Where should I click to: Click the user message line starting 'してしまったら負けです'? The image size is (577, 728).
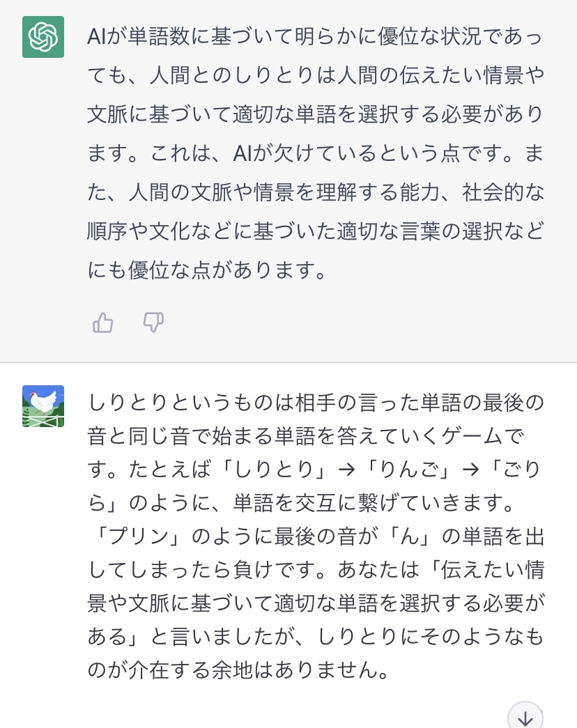tap(316, 570)
